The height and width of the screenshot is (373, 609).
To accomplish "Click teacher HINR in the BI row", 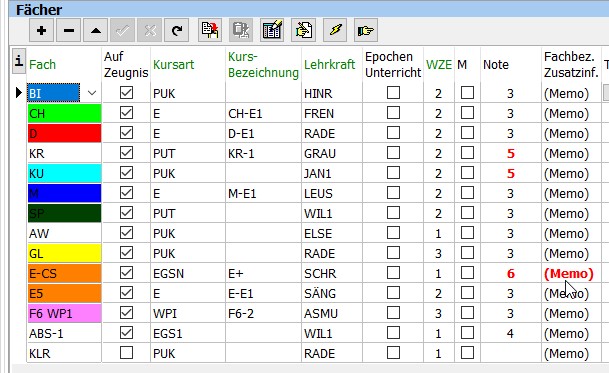I will [318, 94].
